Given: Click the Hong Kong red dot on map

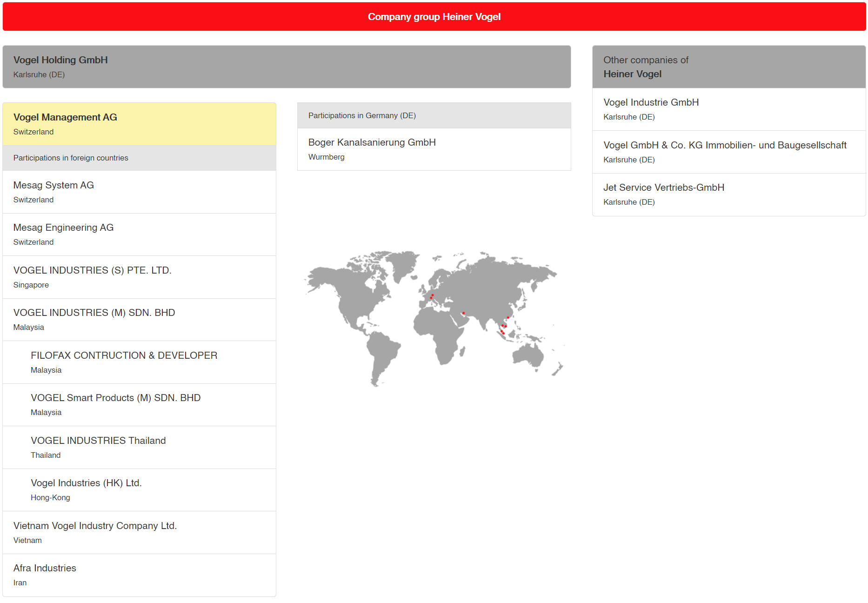Looking at the screenshot, I should point(508,317).
